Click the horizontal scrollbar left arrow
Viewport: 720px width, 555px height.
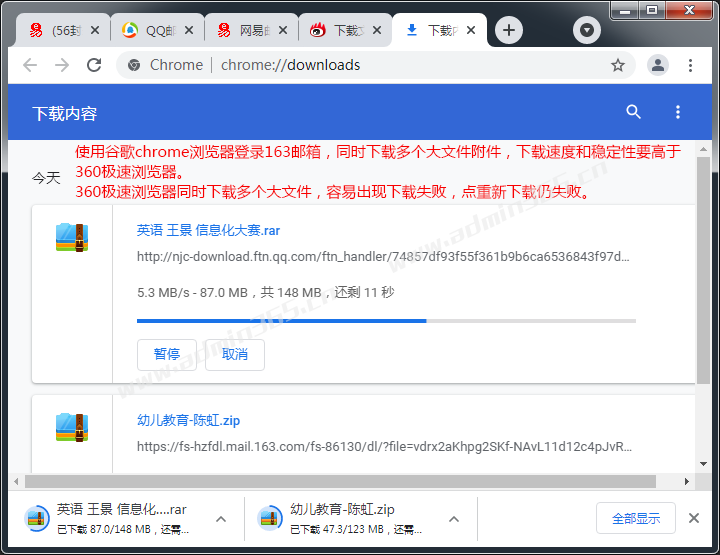coord(16,482)
